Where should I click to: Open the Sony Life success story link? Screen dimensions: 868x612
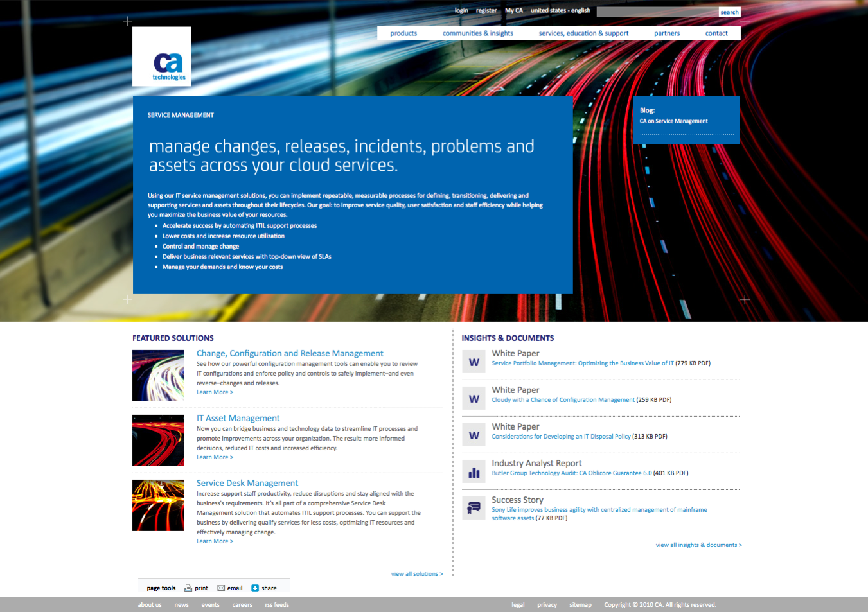click(599, 514)
